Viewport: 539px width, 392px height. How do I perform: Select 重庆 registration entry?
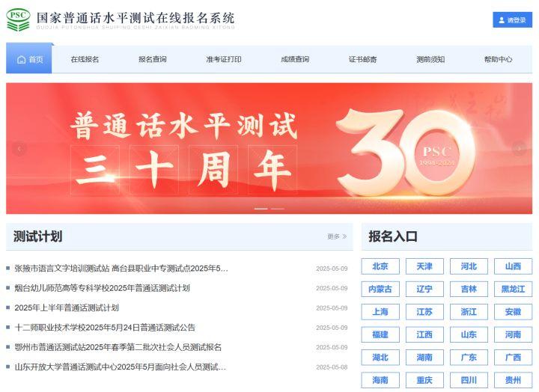pos(424,380)
